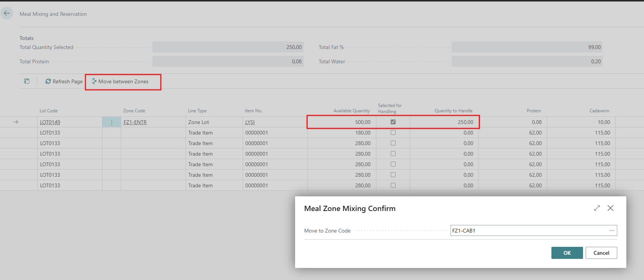The image size is (644, 280).
Task: Select the 10,00 Cadaverin cell
Action: [581, 122]
